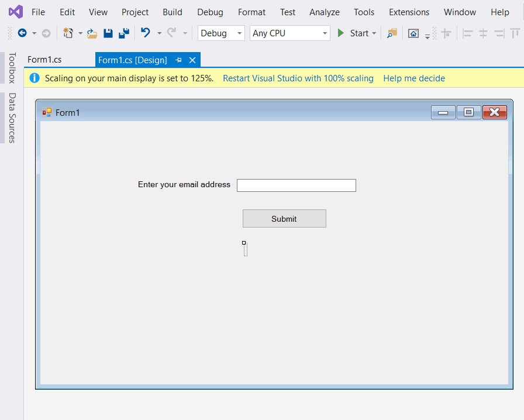Screen dimensions: 524x420
Task: Open the View menu
Action: pyautogui.click(x=98, y=12)
